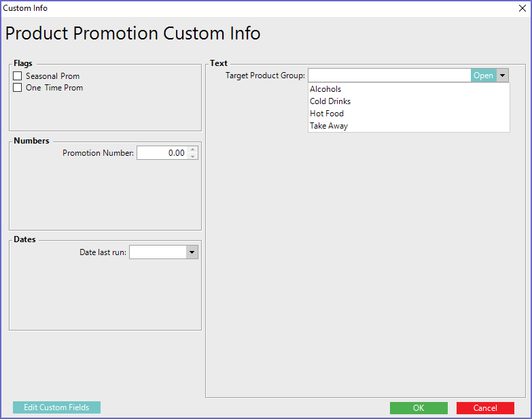The height and width of the screenshot is (419, 532).
Task: Select Take Away from the list
Action: 329,126
